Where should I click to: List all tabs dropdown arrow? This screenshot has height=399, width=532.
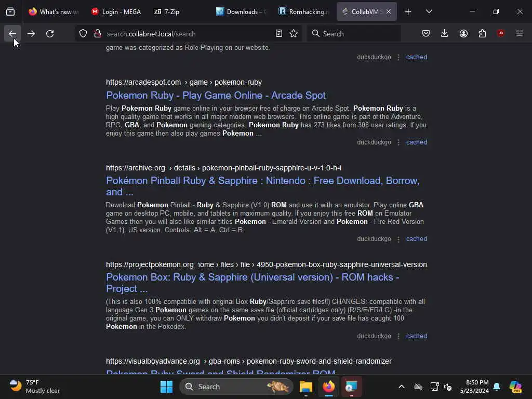point(429,11)
